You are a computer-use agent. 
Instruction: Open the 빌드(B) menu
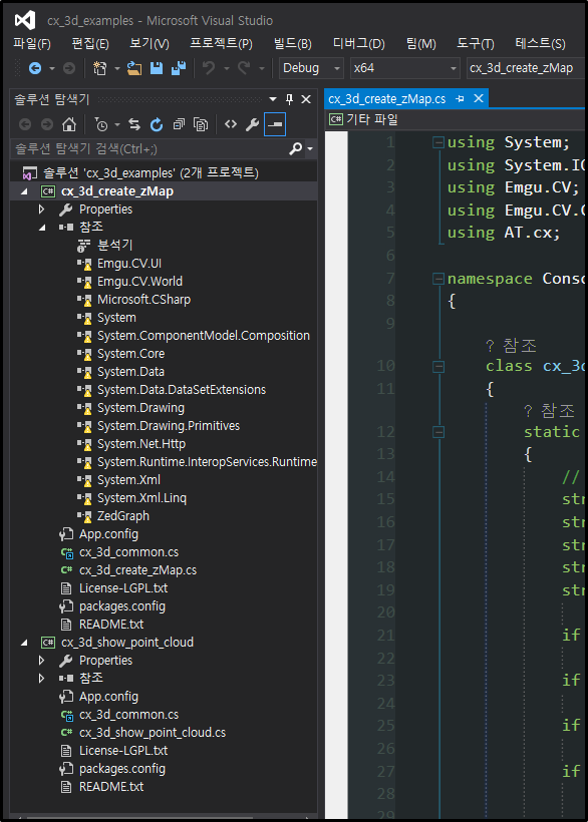pos(293,44)
